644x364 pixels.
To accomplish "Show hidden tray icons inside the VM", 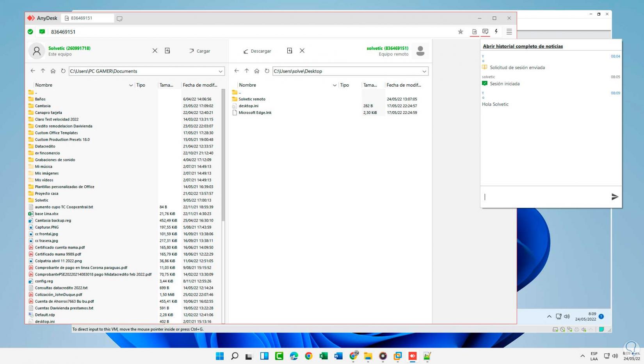I will [549, 316].
